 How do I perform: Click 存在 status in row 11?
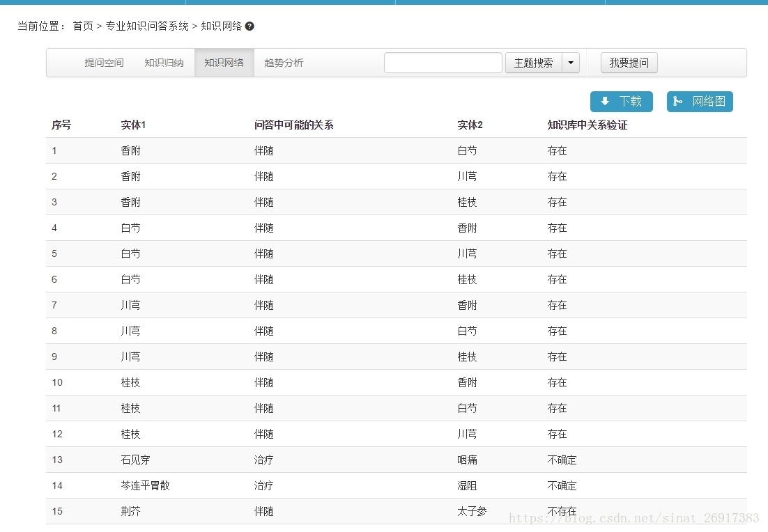[558, 408]
